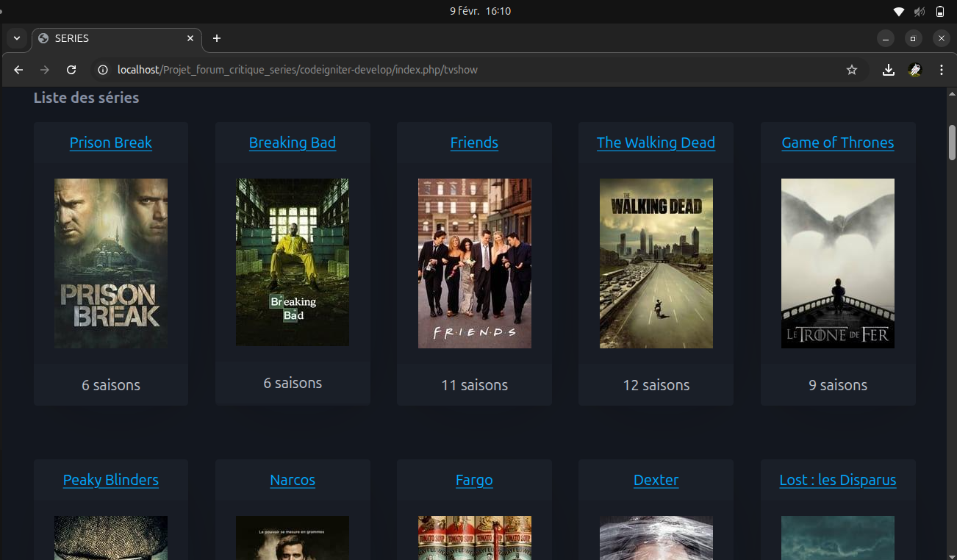Bookmark this page with the star icon

pyautogui.click(x=852, y=70)
